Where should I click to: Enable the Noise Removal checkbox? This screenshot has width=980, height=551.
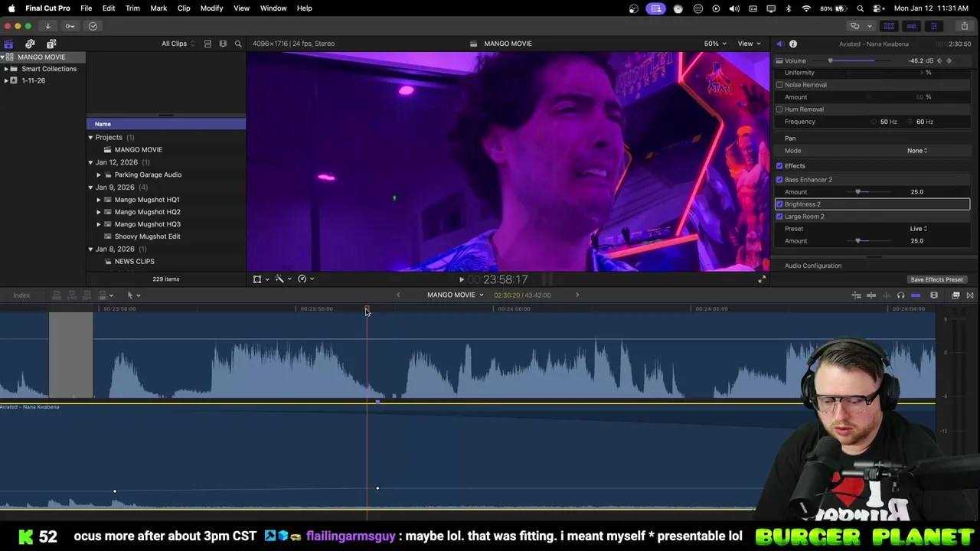coord(779,85)
